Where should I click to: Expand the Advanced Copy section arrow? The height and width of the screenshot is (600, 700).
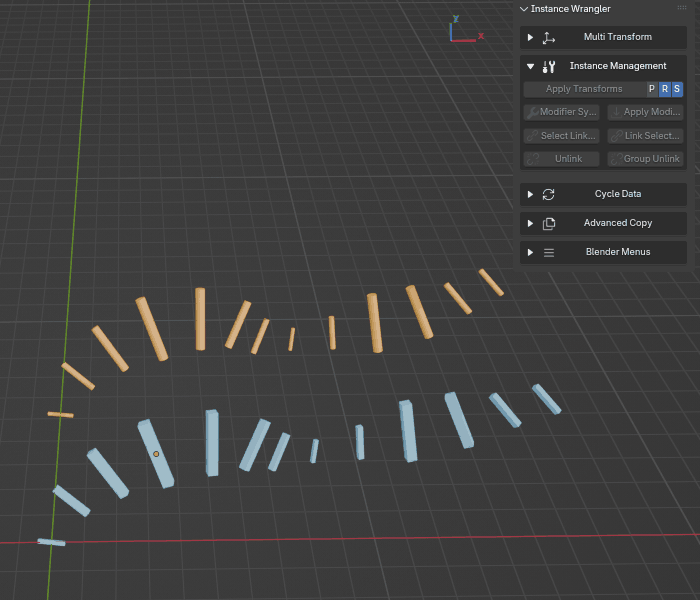point(530,224)
